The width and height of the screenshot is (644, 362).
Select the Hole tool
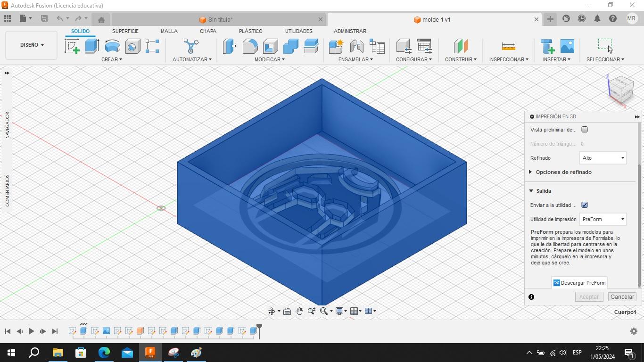tap(132, 46)
